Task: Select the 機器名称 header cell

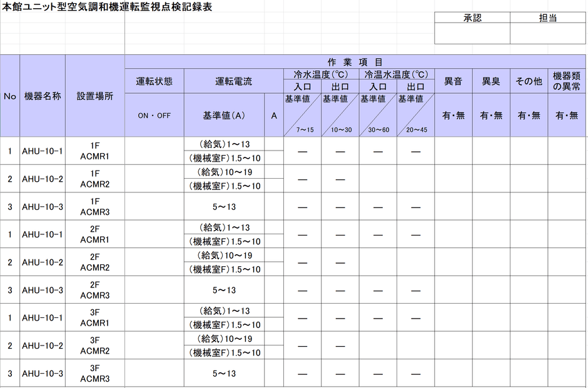Action: 43,96
